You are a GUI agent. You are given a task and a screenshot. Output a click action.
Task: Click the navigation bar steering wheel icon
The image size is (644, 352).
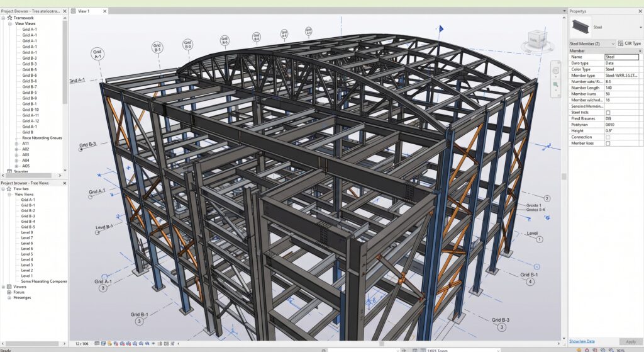tap(556, 71)
